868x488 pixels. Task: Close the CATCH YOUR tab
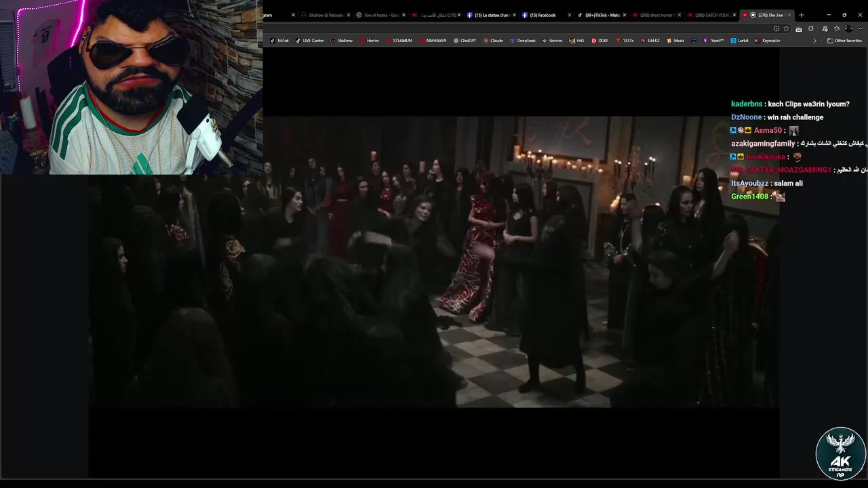(x=734, y=15)
